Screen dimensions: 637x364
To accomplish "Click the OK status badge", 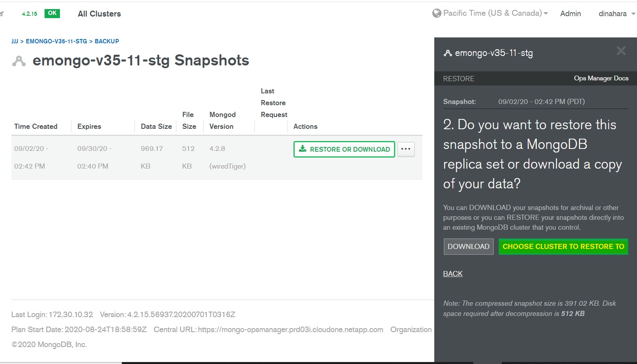I will 52,13.
